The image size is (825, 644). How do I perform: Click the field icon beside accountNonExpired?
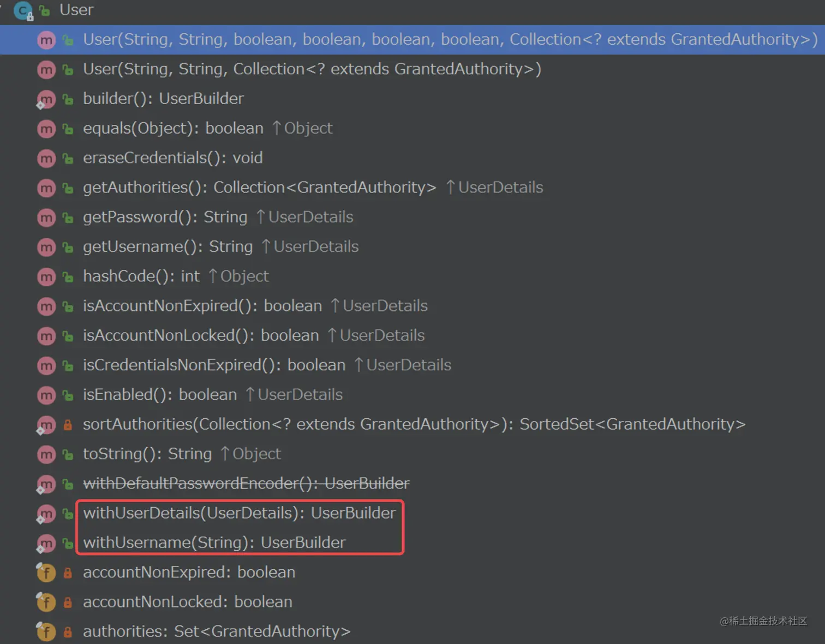(x=46, y=573)
